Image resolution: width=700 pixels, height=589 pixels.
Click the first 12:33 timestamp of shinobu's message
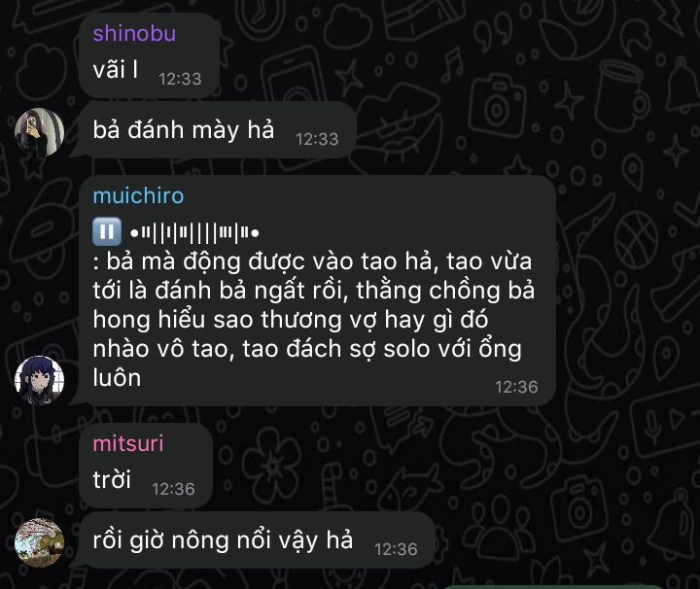[180, 79]
